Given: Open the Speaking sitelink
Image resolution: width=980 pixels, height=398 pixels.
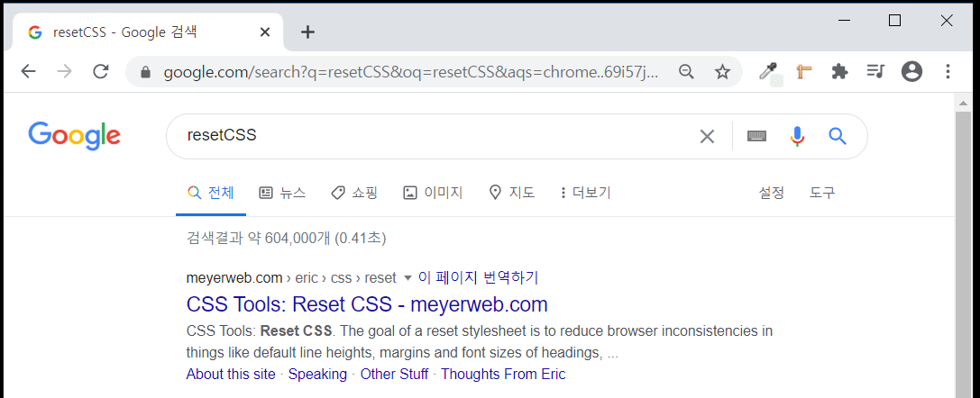Looking at the screenshot, I should [317, 375].
